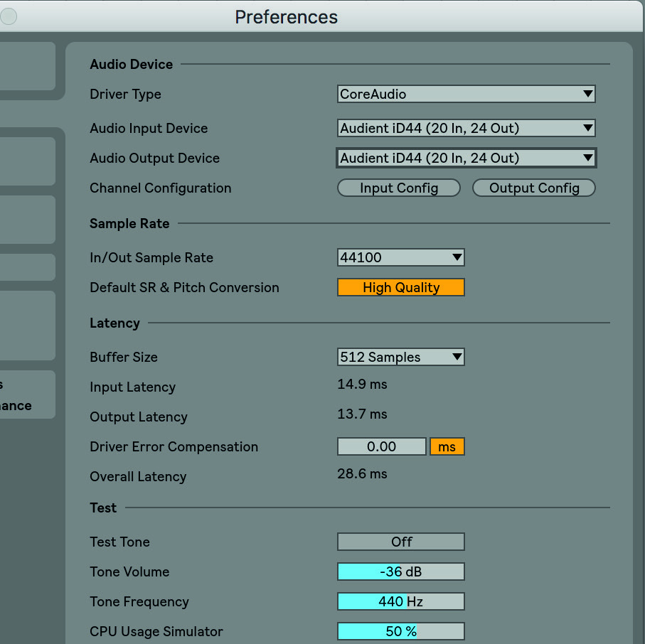
Task: Click the Input Latency value 14.9 ms
Action: [363, 384]
